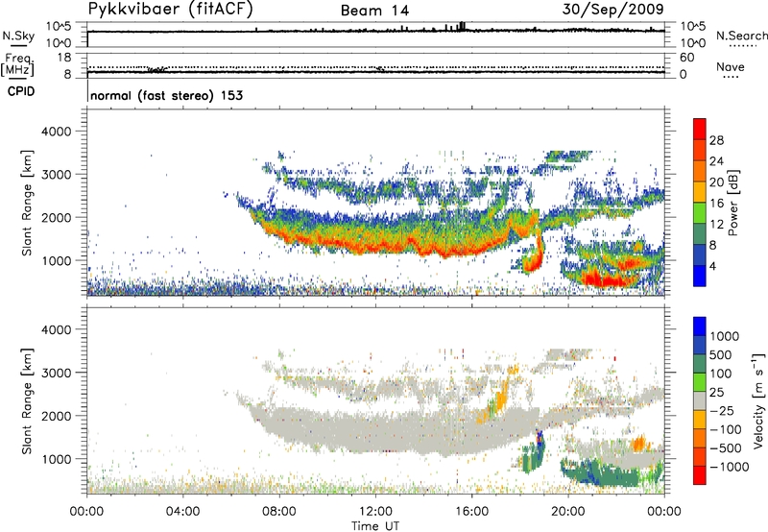Click the 'N.Sky' legend label
The width and height of the screenshot is (768, 532).
(18, 36)
